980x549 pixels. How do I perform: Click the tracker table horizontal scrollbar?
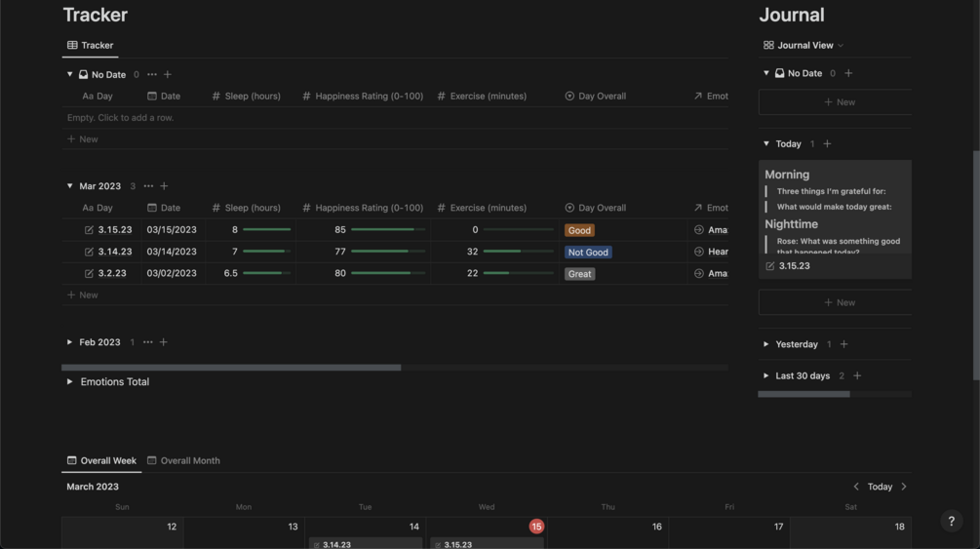click(231, 368)
